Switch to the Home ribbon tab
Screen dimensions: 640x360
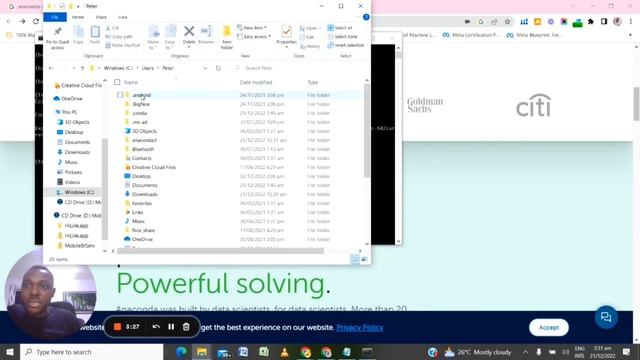tap(78, 17)
